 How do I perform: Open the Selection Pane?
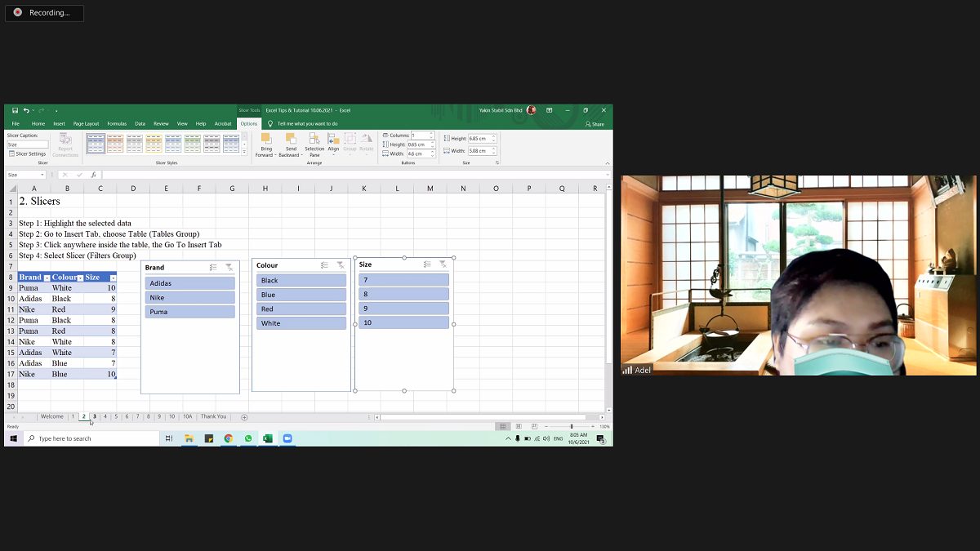coord(314,145)
